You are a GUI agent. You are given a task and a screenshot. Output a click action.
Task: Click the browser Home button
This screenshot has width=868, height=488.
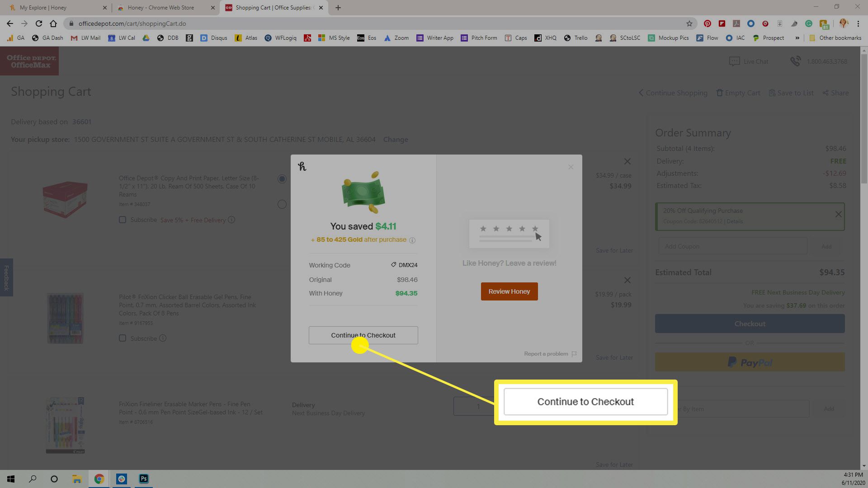pos(53,23)
